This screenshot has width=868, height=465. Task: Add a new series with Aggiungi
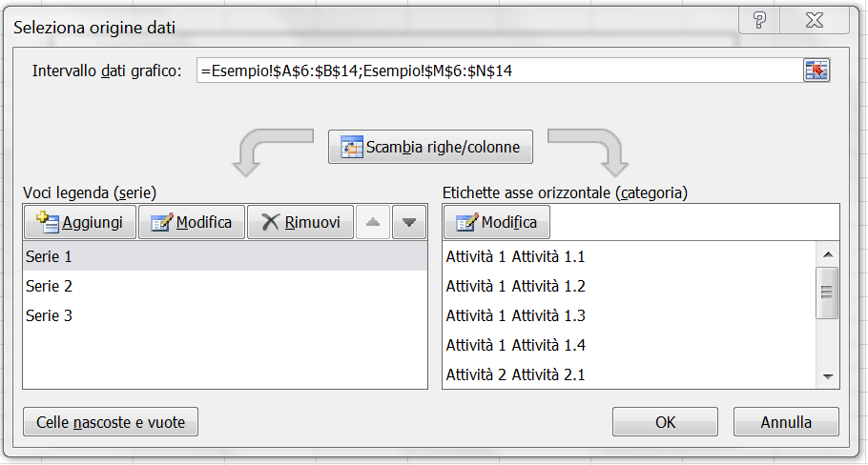click(79, 222)
